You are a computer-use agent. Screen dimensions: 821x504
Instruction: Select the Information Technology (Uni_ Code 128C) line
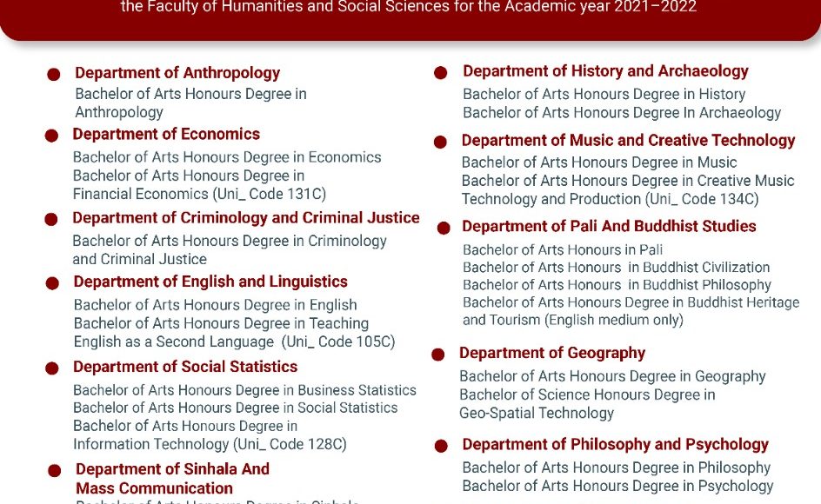click(210, 444)
